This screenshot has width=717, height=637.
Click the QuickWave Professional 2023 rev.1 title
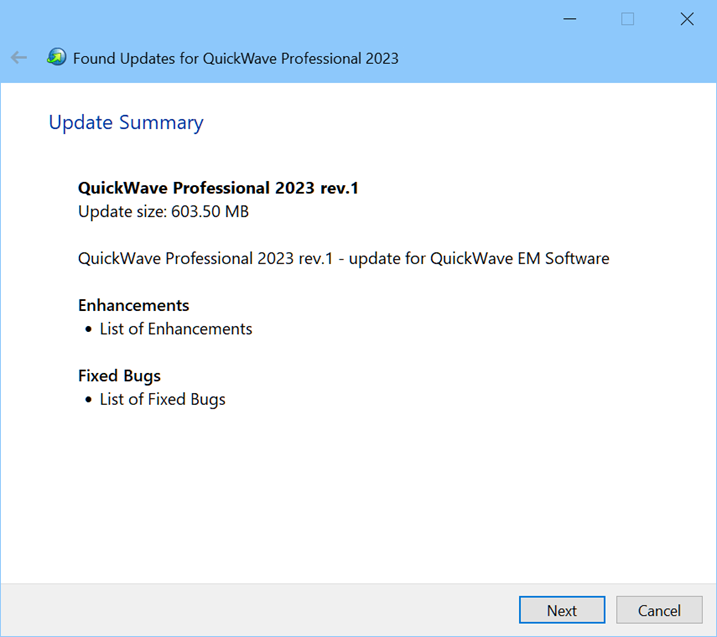pos(218,188)
